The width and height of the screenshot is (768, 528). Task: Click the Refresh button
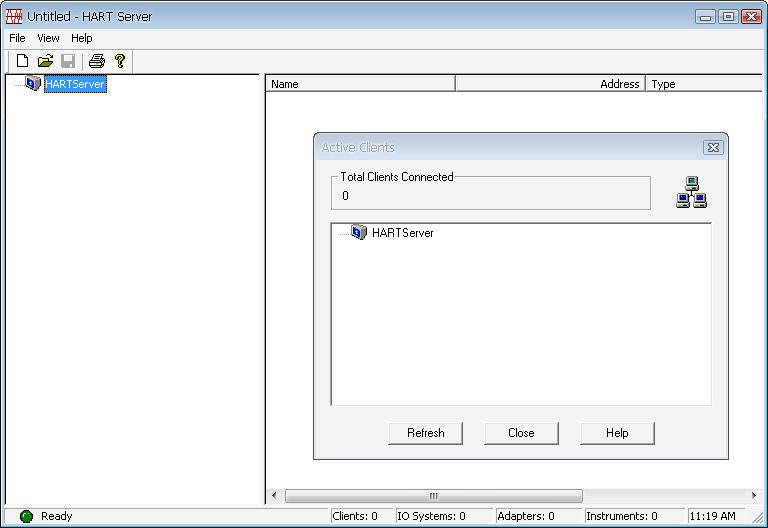point(425,433)
